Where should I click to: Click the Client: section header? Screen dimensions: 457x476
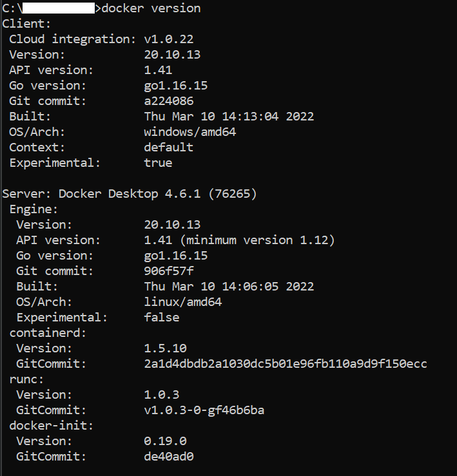pos(26,24)
